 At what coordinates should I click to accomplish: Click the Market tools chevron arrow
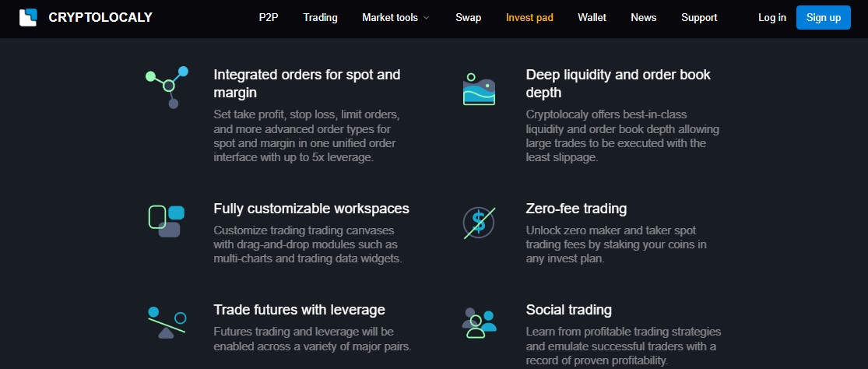pos(426,18)
